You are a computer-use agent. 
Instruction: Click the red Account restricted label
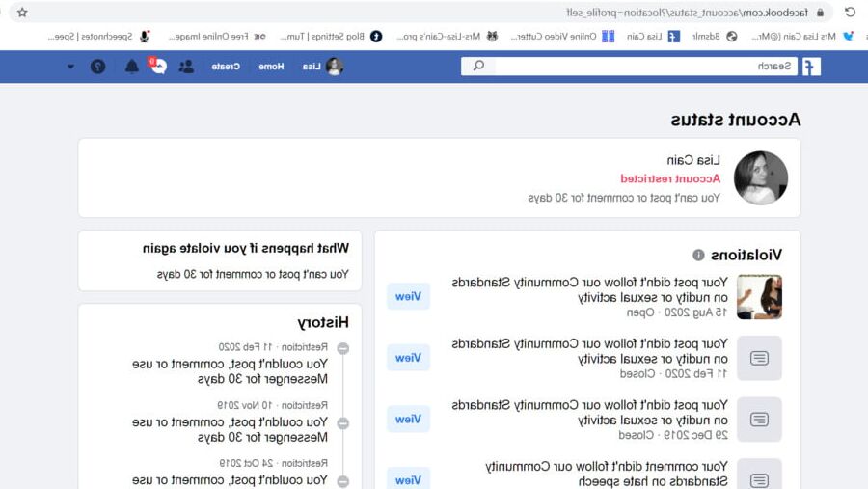coord(670,178)
